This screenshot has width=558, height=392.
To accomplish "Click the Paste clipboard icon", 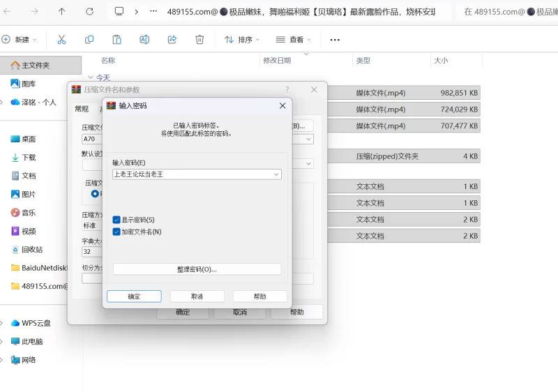I will pyautogui.click(x=117, y=40).
